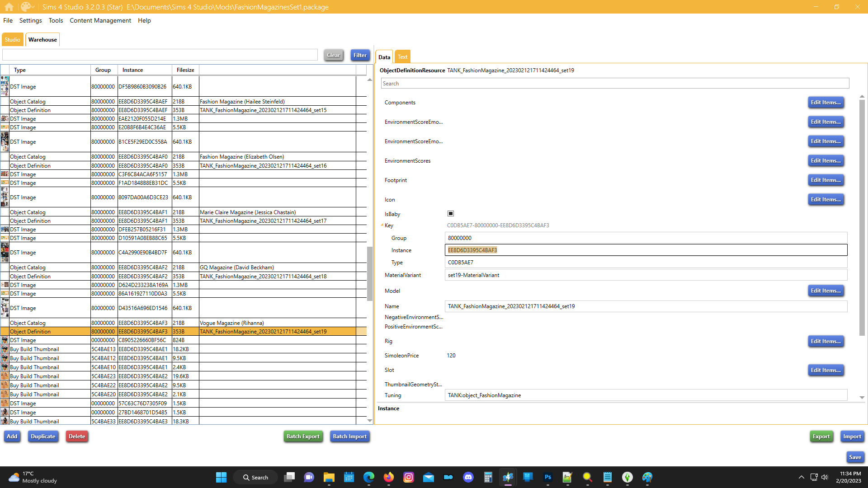Click the home icon in title bar
This screenshot has width=868, height=488.
click(9, 7)
